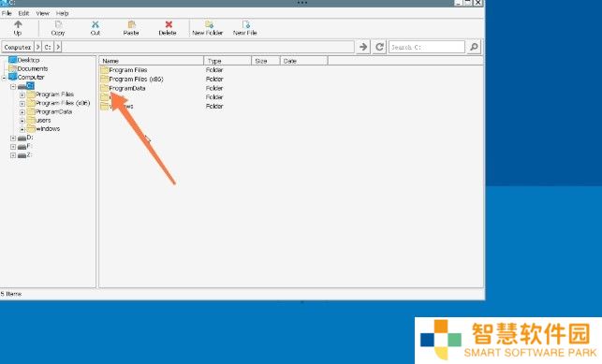Click the magnifier search button
602x364 pixels.
point(474,47)
